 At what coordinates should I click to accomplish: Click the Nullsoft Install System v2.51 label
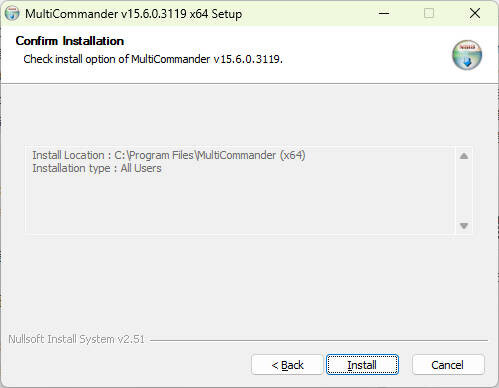(x=77, y=339)
